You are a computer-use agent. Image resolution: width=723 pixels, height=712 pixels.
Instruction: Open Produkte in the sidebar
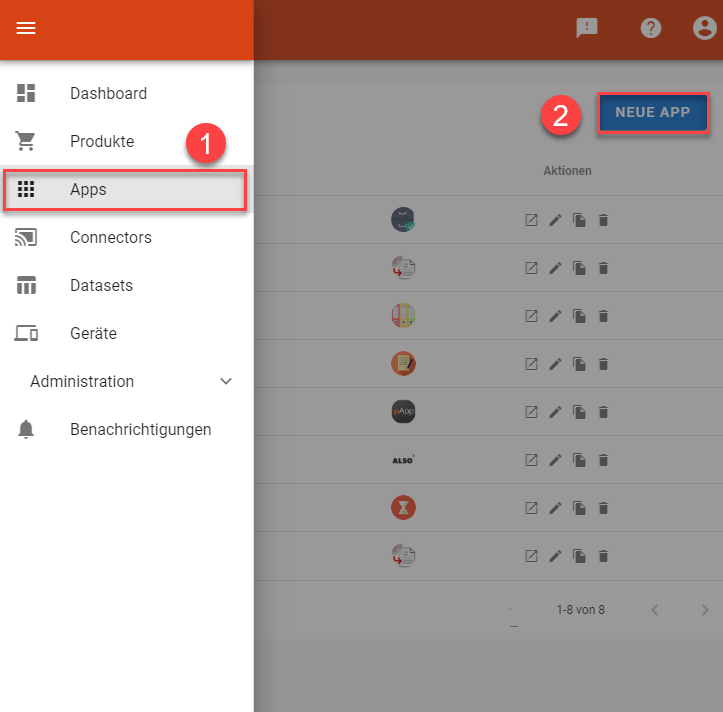coord(127,141)
